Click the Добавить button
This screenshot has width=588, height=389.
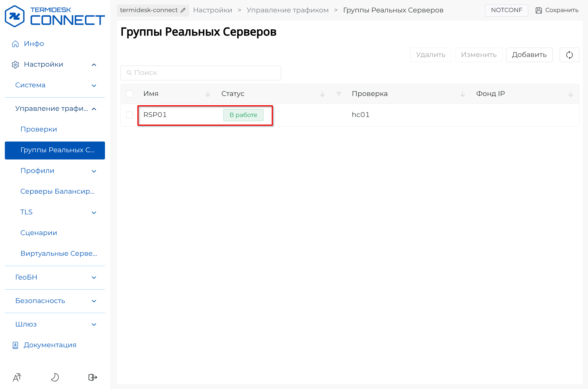(529, 55)
